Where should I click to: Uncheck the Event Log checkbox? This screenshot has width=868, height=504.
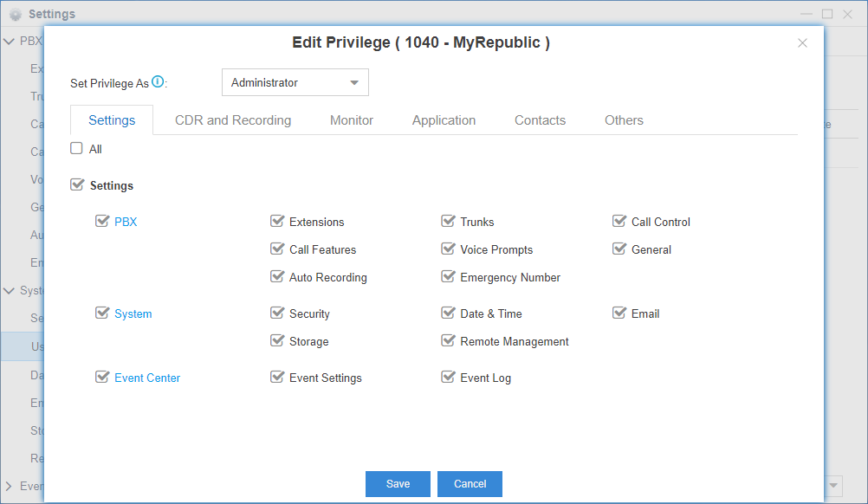448,378
